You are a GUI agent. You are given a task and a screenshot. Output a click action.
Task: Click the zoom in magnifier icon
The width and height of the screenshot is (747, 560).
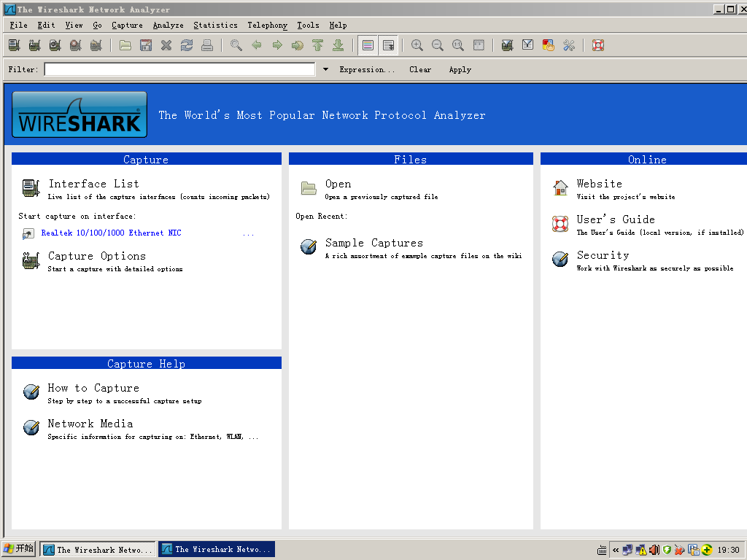point(417,45)
